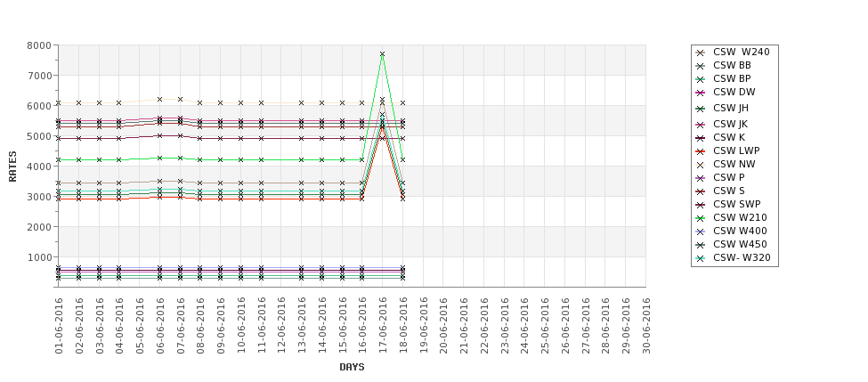Click the 05-06-2016 date label
The image size is (868, 382).
(140, 326)
